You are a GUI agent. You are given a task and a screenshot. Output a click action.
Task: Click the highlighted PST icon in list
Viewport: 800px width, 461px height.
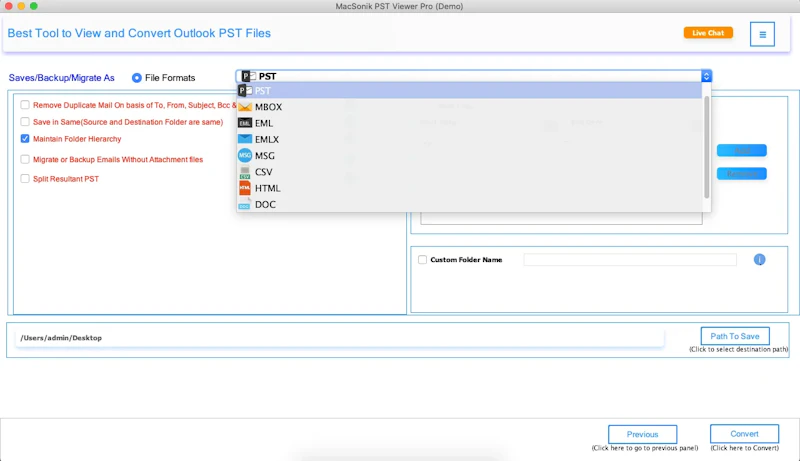245,91
